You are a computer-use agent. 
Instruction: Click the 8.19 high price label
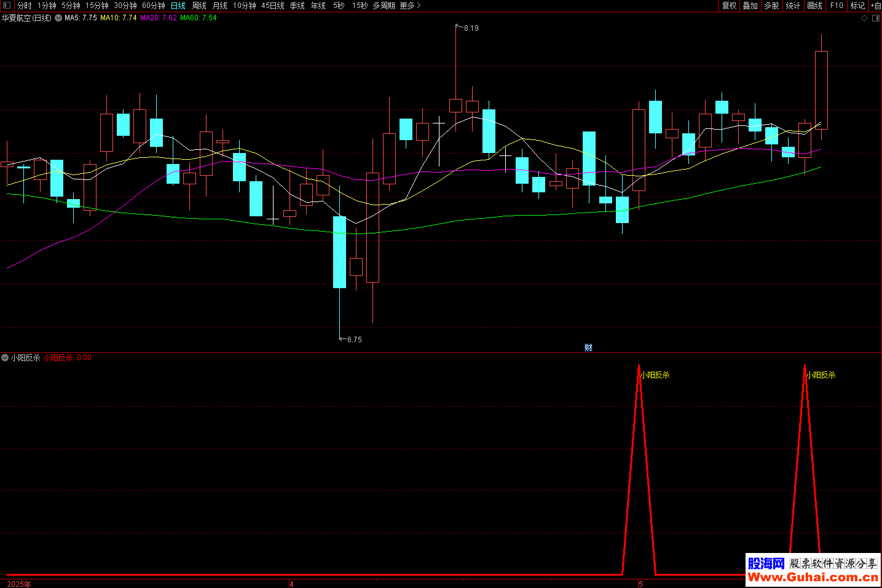(x=471, y=28)
